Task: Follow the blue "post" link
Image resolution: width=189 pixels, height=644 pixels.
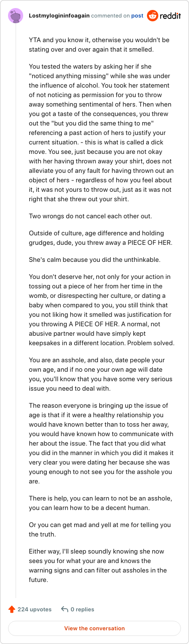Action: [137, 16]
